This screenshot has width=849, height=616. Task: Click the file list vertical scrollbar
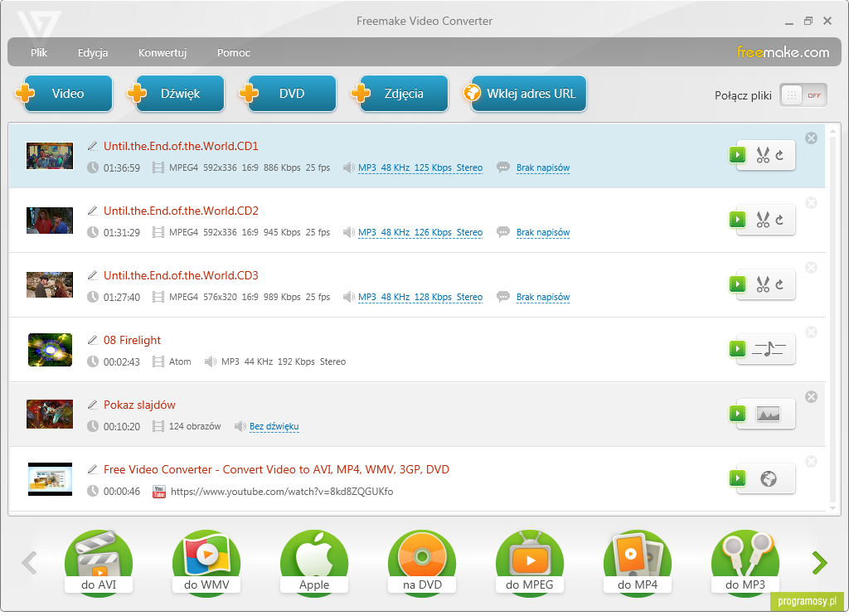tap(832, 319)
